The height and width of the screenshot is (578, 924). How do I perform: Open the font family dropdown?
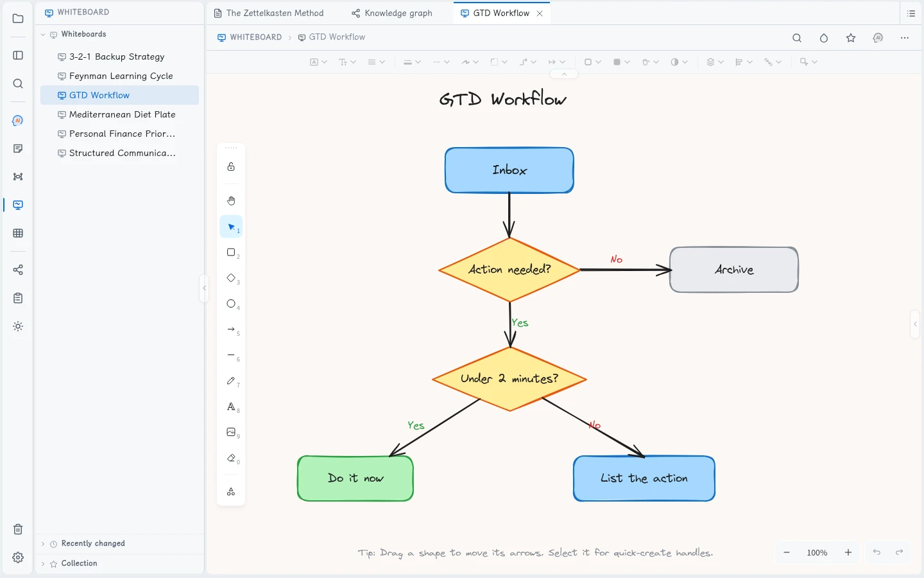(x=319, y=62)
